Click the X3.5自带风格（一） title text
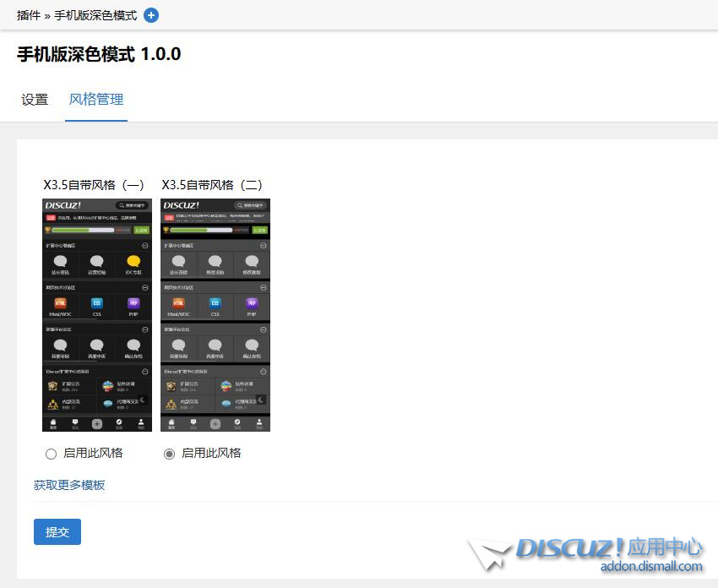 tap(94, 185)
